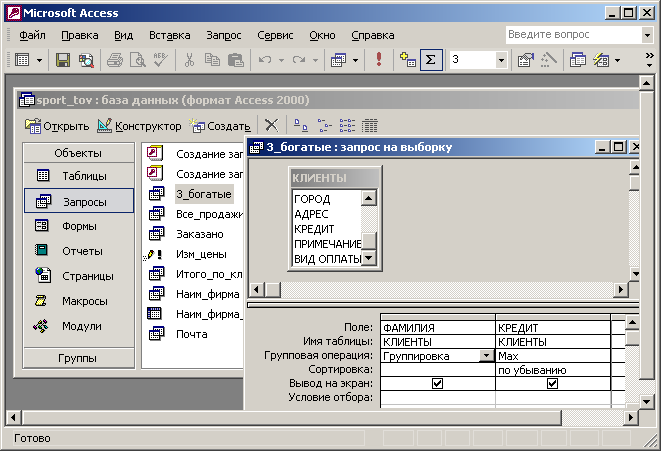Toggle show checkbox for ФАМИЛИЯ column
The width and height of the screenshot is (661, 451).
click(438, 384)
